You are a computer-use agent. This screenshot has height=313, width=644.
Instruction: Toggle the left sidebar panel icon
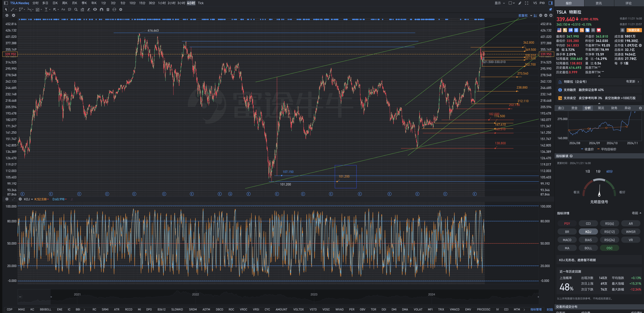(6, 3)
